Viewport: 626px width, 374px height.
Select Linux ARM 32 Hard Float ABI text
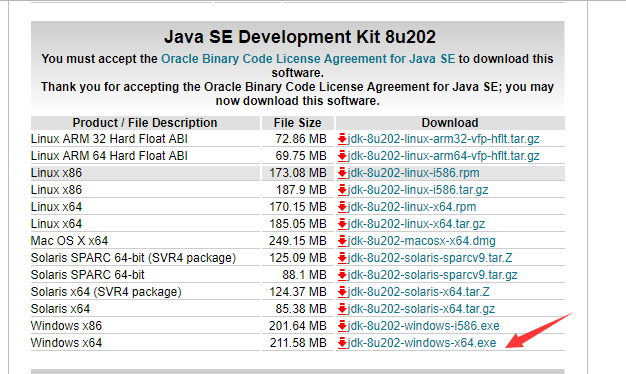pyautogui.click(x=109, y=139)
